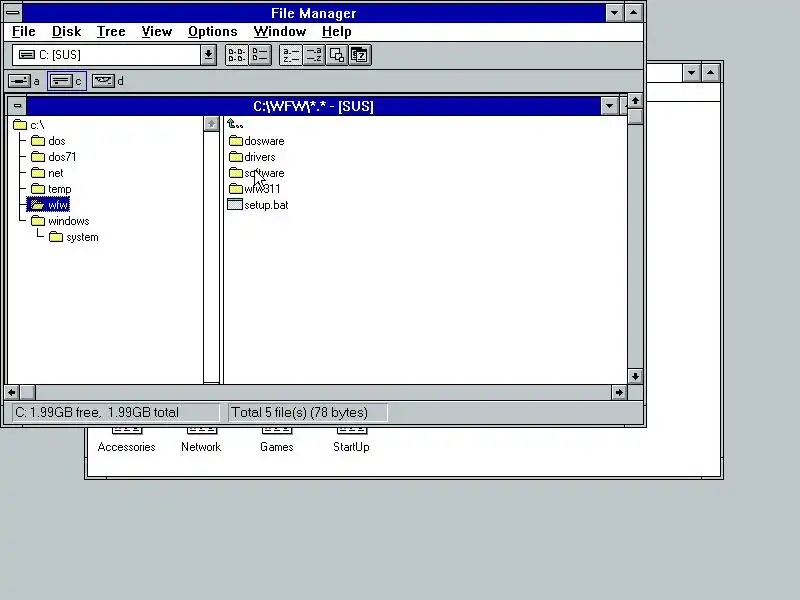
Task: Click Games group in Program Manager
Action: [x=277, y=440]
